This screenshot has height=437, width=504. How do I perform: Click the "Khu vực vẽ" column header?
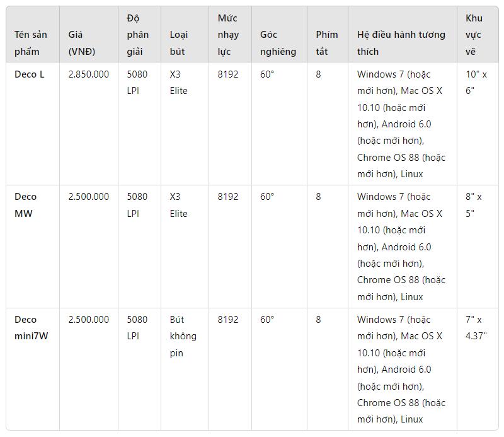click(476, 35)
